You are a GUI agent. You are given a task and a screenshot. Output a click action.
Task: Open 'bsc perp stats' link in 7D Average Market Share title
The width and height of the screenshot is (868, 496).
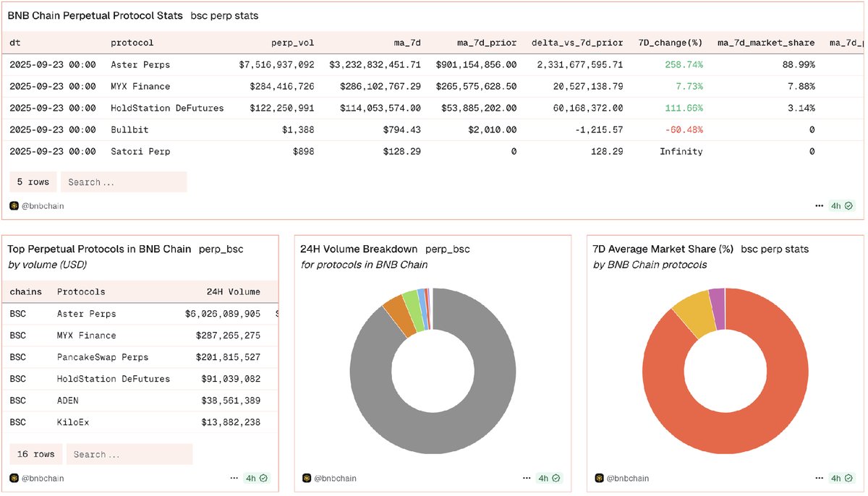tap(775, 249)
